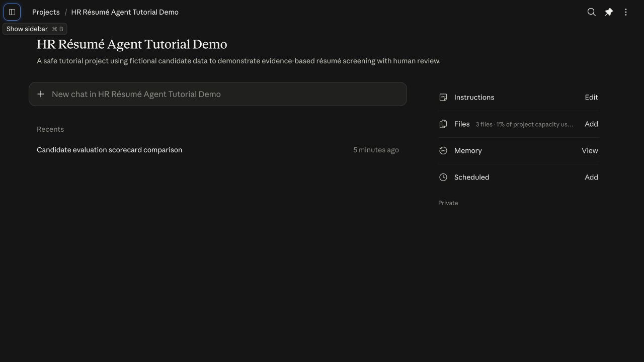Click the Instructions panel icon
Image resolution: width=644 pixels, height=362 pixels.
[x=443, y=98]
